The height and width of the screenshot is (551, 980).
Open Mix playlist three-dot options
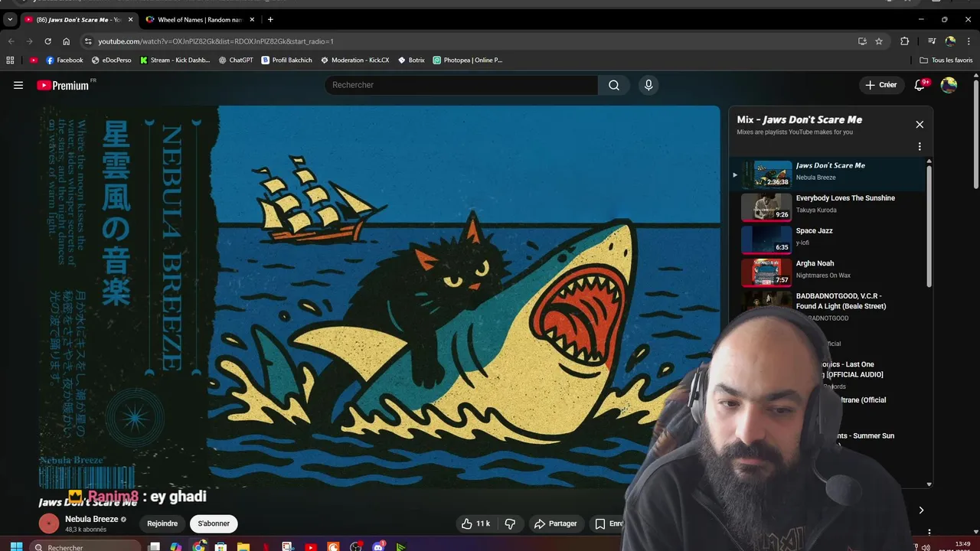pyautogui.click(x=920, y=146)
